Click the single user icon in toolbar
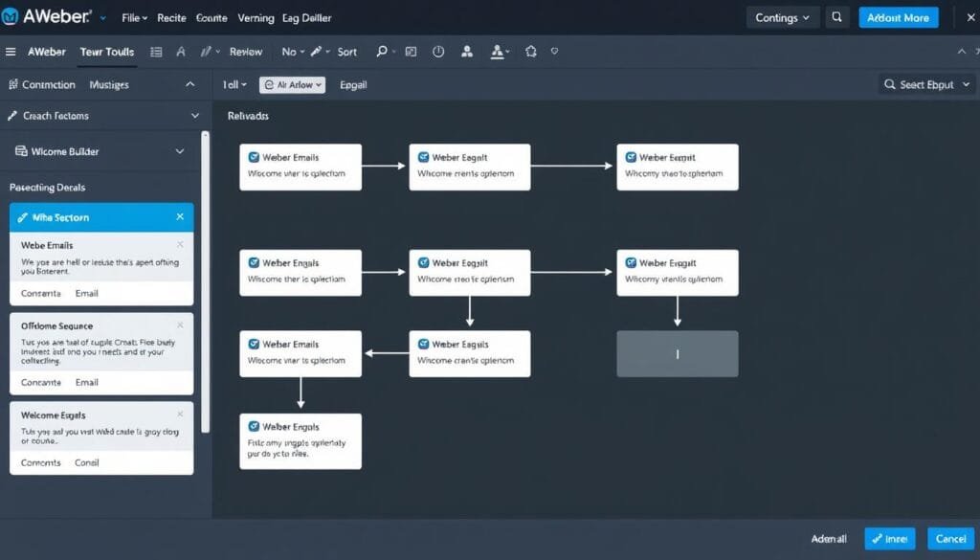 click(x=466, y=52)
